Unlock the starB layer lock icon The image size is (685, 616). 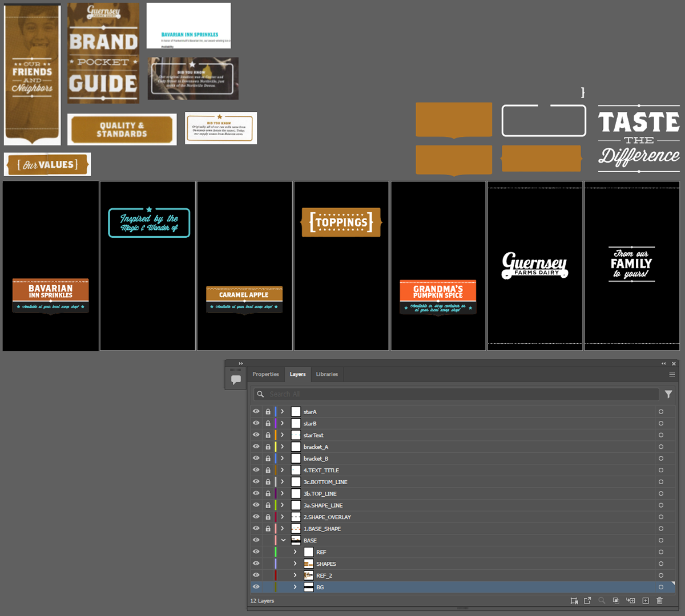coord(268,424)
